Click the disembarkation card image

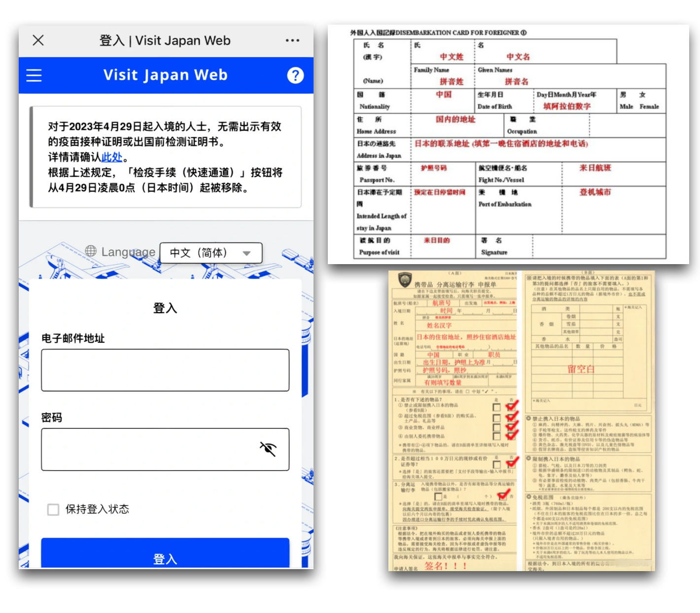pyautogui.click(x=508, y=144)
